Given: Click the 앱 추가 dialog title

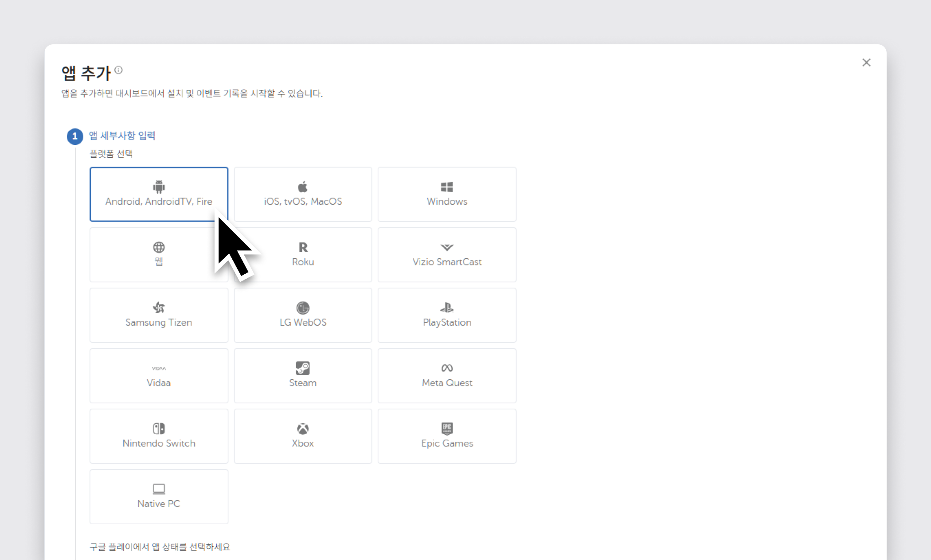Looking at the screenshot, I should coord(86,73).
